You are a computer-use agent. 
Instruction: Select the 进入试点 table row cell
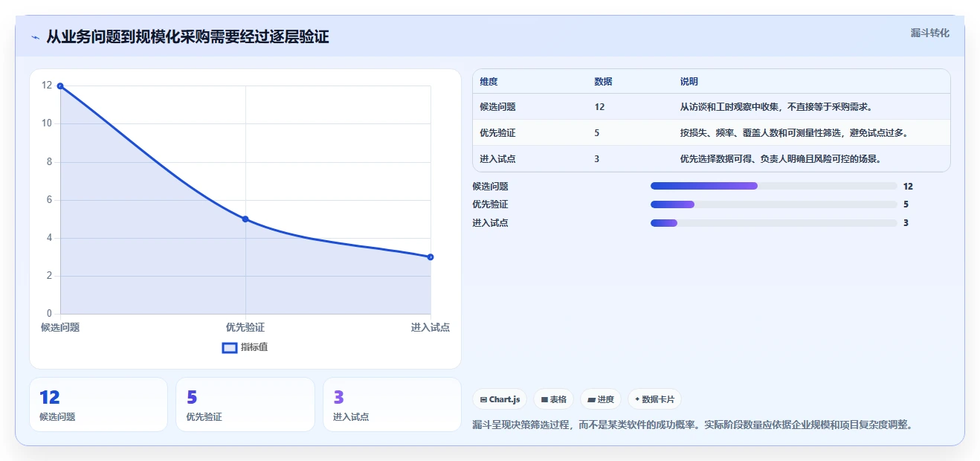pos(497,159)
